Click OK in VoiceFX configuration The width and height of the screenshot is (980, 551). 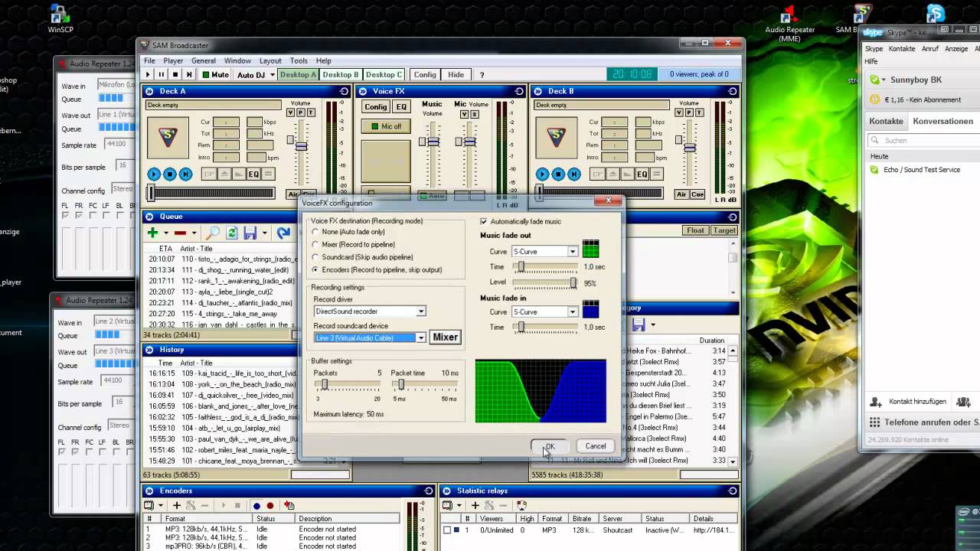550,446
